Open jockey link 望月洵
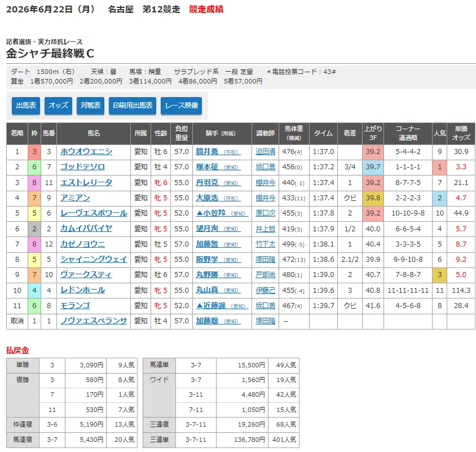Image resolution: width=476 pixels, height=452 pixels. (x=218, y=229)
